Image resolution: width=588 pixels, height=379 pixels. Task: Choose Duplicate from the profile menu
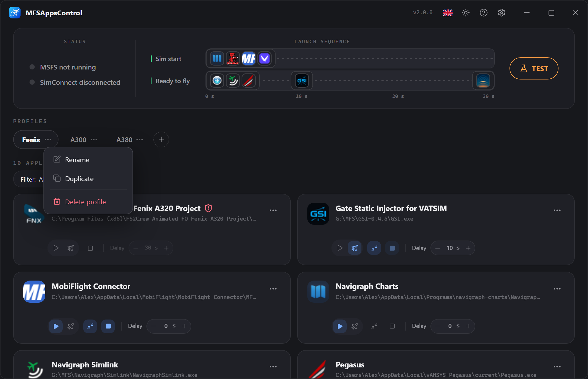pyautogui.click(x=88, y=179)
